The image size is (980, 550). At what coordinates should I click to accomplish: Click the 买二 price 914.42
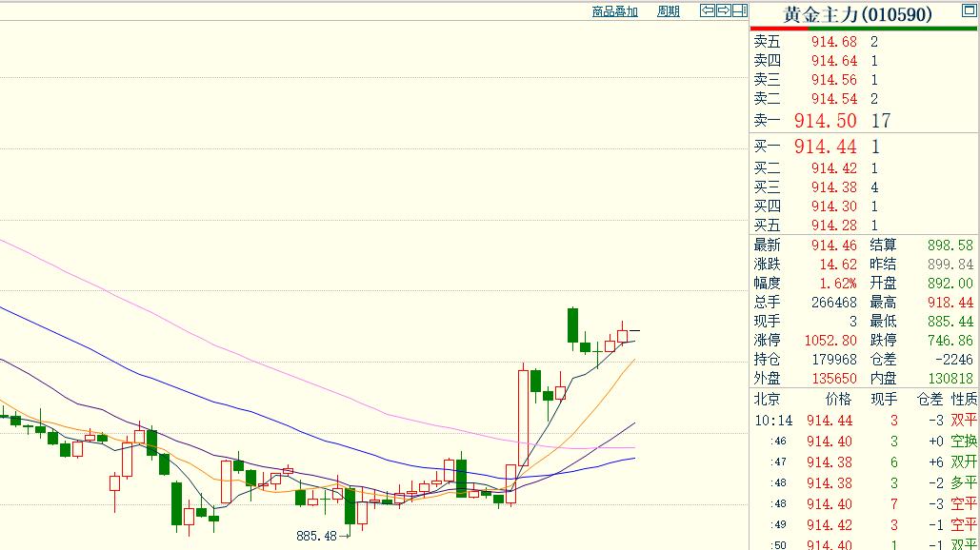(x=833, y=168)
